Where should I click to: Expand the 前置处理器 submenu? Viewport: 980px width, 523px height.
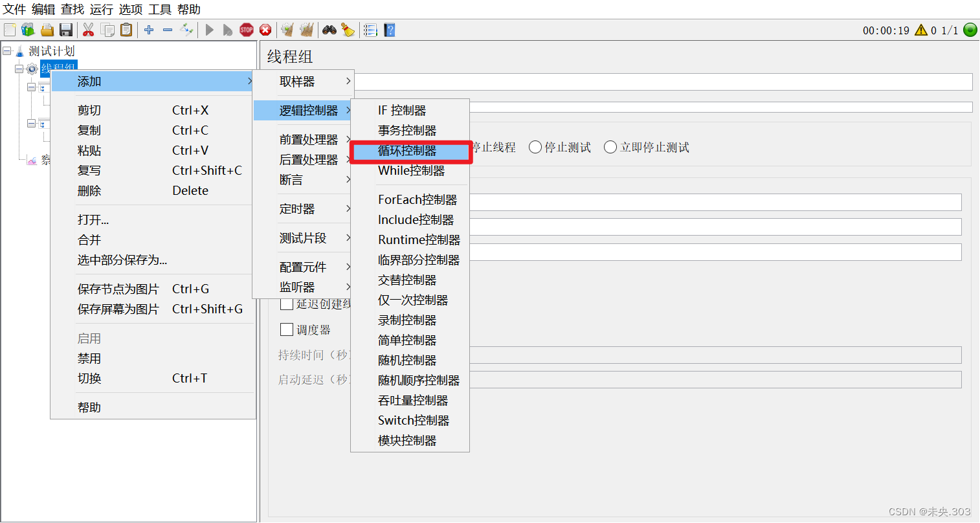(303, 139)
